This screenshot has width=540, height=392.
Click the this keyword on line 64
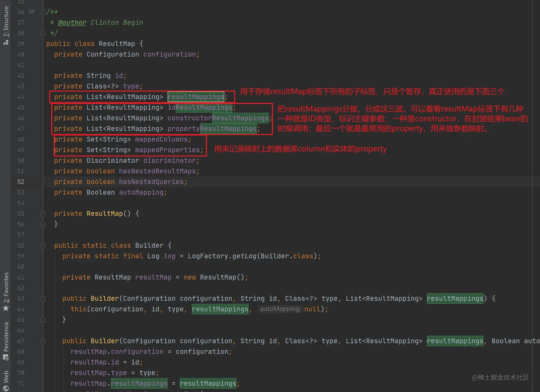(x=79, y=309)
